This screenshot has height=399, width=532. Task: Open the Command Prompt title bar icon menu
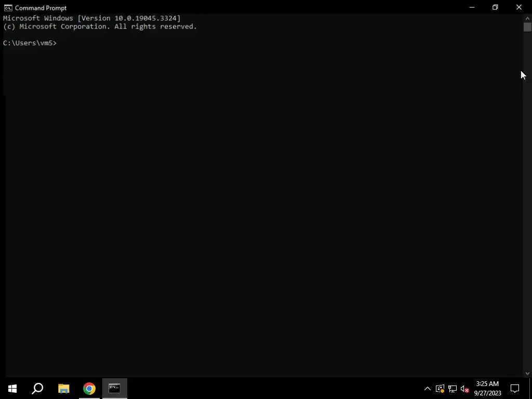tap(8, 8)
